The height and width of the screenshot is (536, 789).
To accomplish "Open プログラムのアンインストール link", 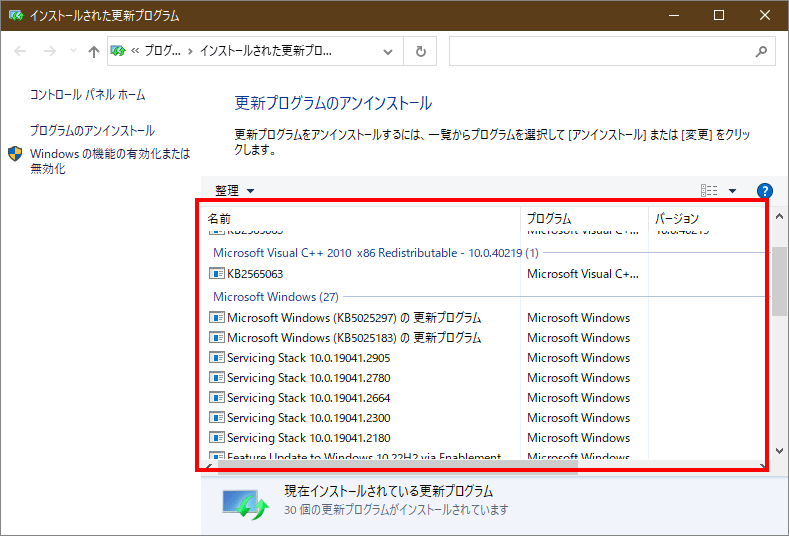I will [92, 130].
